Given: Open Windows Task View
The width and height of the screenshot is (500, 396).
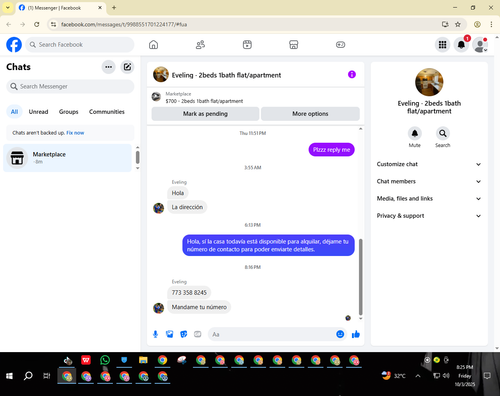Looking at the screenshot, I should [47, 376].
